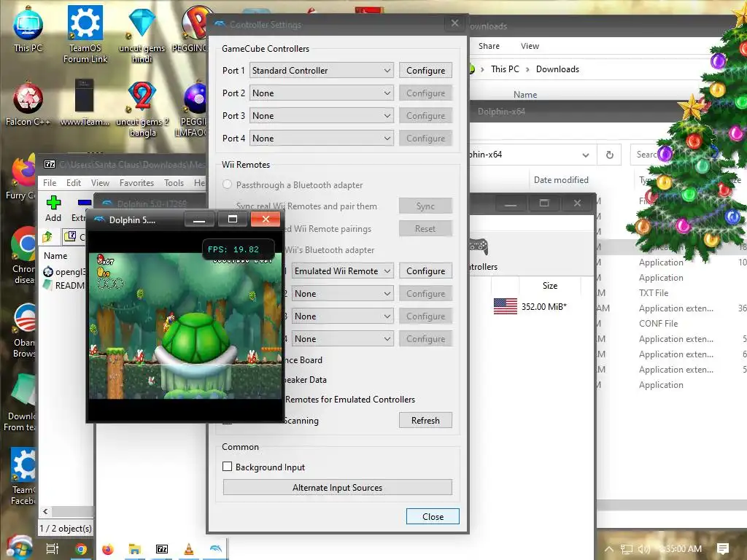
Task: Click Downloads in Explorer breadcrumb
Action: point(557,69)
